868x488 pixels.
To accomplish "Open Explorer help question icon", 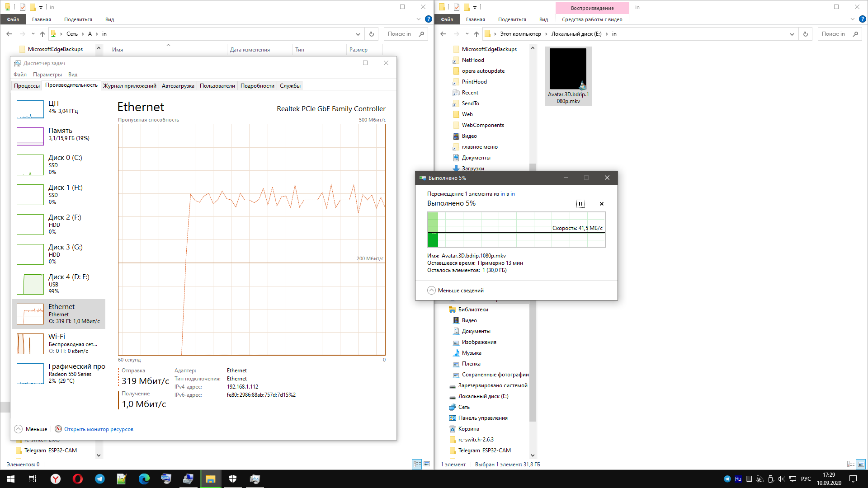I will click(x=429, y=19).
